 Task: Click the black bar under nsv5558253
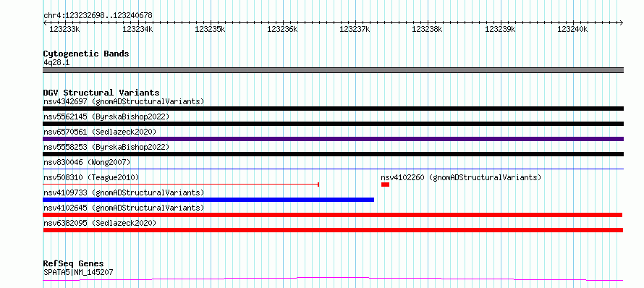[333, 154]
